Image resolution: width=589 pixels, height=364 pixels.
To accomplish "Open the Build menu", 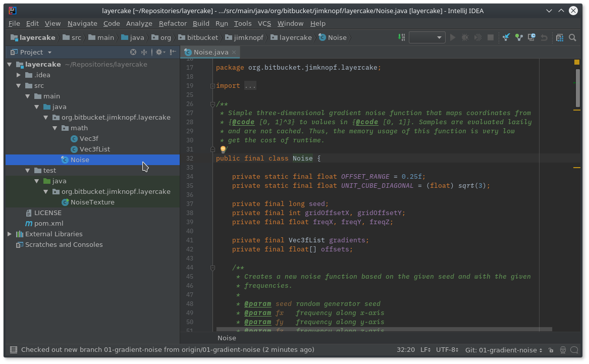I will tap(201, 23).
